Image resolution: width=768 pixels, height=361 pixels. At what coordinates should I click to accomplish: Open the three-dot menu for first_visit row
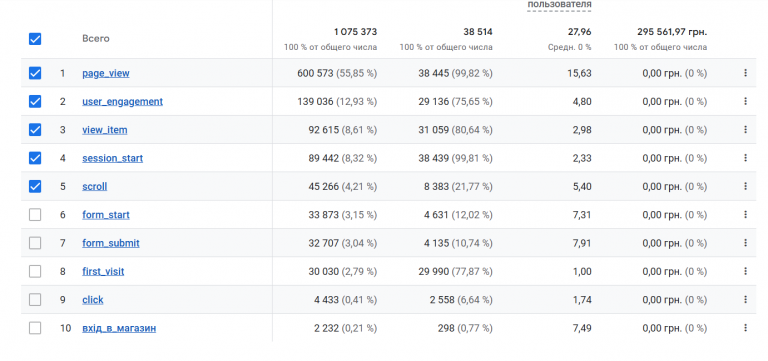745,271
